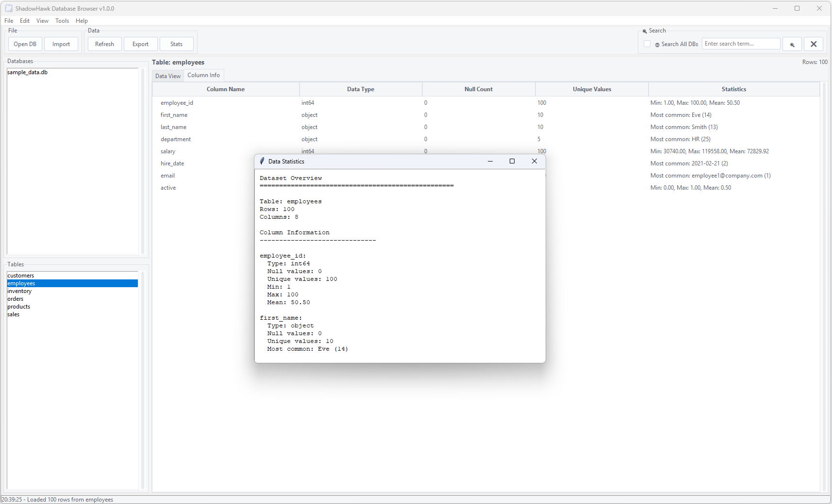
Task: Open statistics with the Stats button
Action: tap(177, 44)
